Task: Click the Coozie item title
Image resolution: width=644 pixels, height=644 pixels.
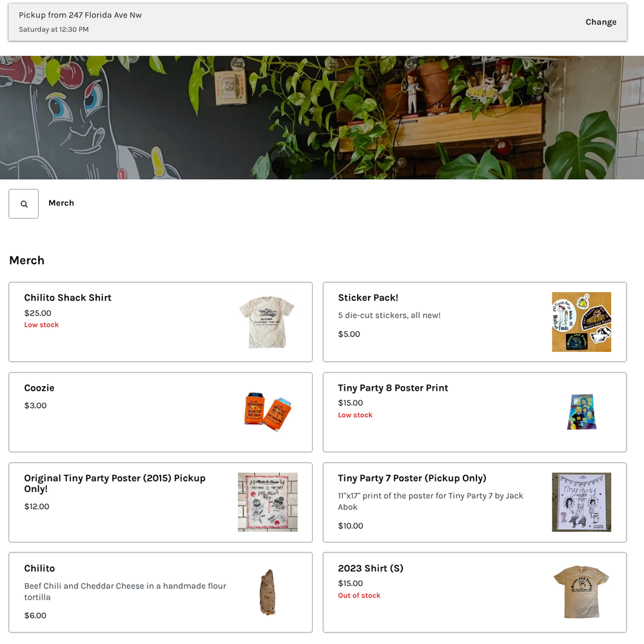Action: pos(39,388)
